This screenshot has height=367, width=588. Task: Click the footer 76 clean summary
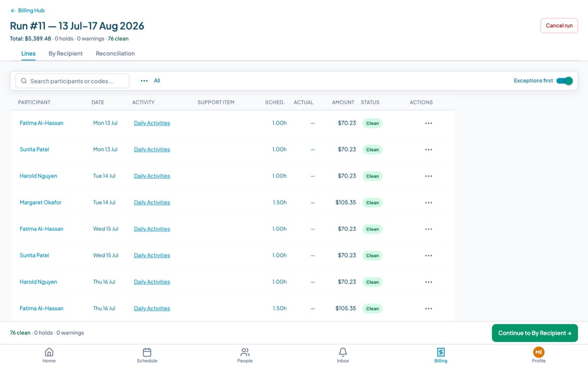click(x=20, y=333)
